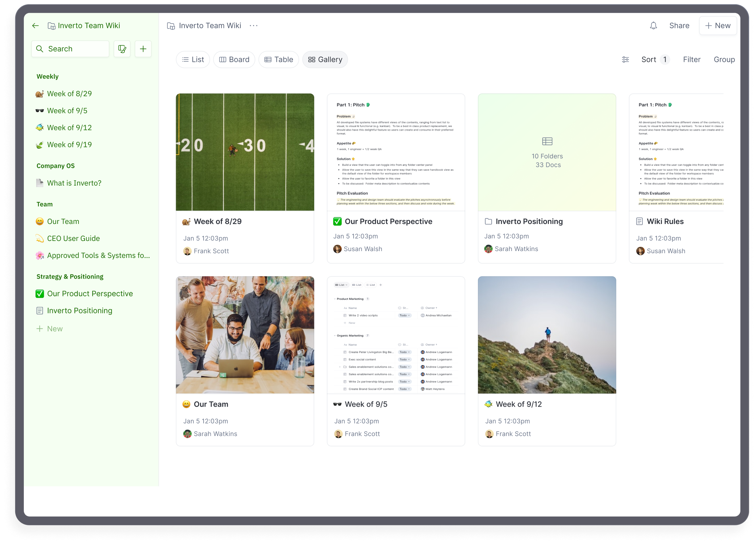Click the New button at top right
The height and width of the screenshot is (543, 756).
pos(718,26)
